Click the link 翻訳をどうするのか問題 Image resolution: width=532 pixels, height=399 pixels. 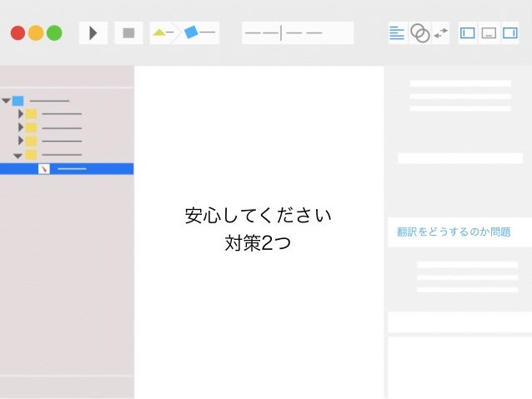point(454,232)
